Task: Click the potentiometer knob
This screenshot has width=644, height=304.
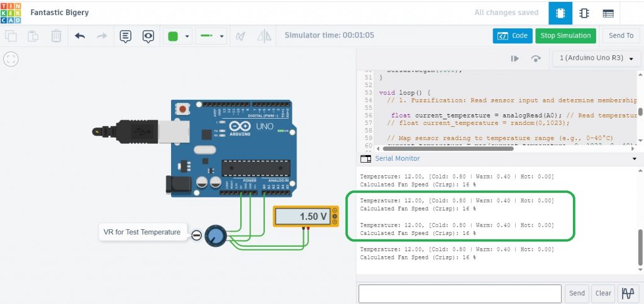Action: pyautogui.click(x=215, y=236)
